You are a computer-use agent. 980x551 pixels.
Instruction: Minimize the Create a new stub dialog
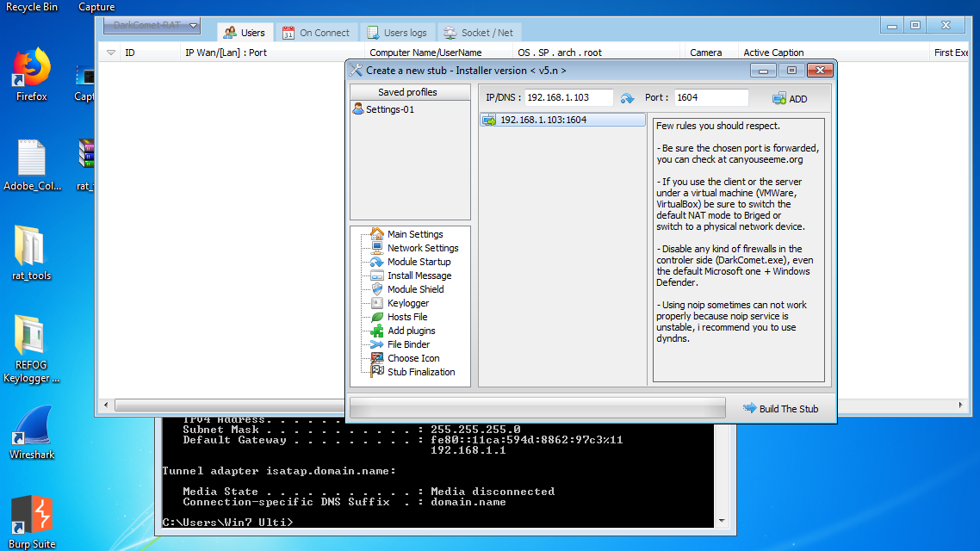763,71
